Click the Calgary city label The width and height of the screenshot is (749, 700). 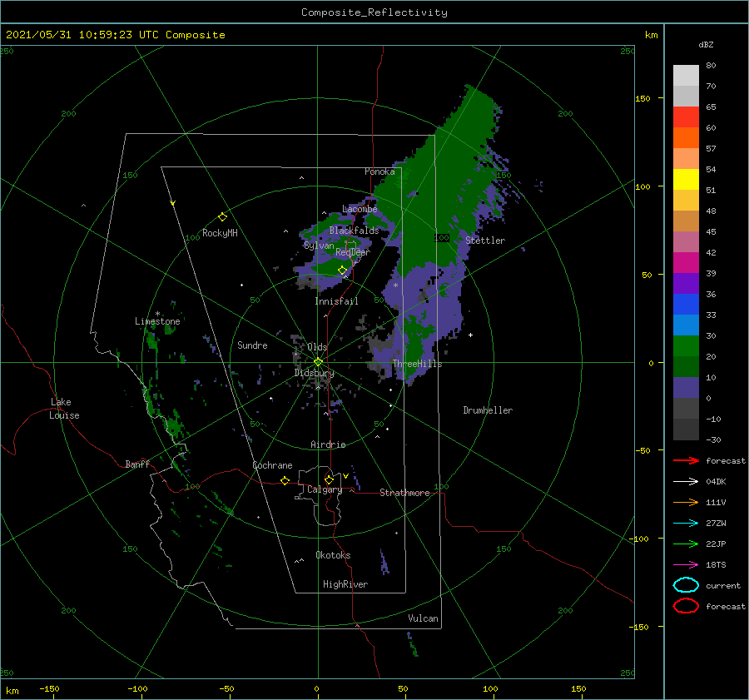[x=325, y=489]
